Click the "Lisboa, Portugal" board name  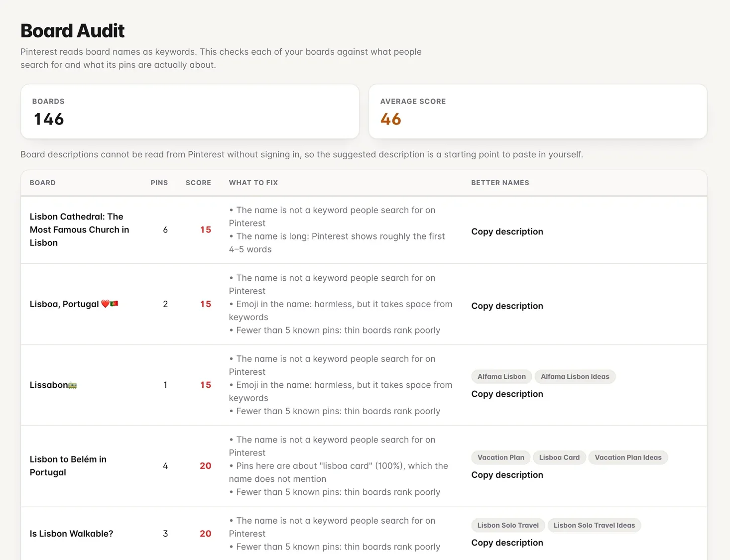click(x=74, y=304)
